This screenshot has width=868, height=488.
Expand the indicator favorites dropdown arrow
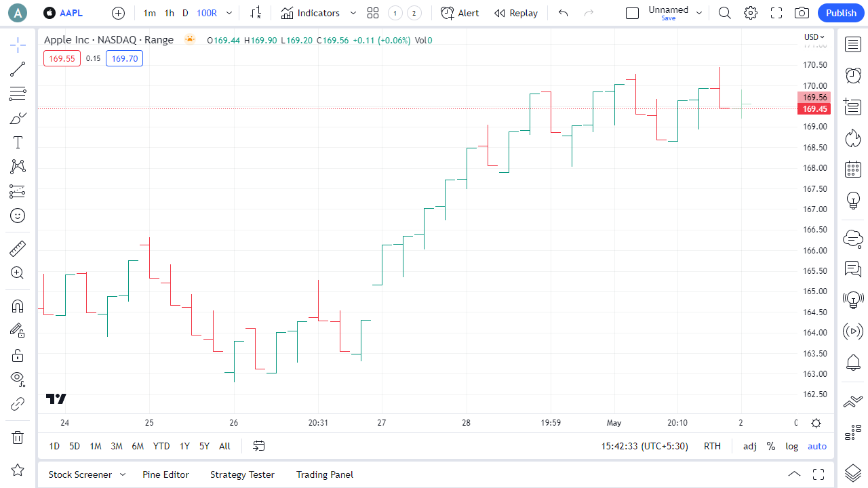(x=353, y=13)
